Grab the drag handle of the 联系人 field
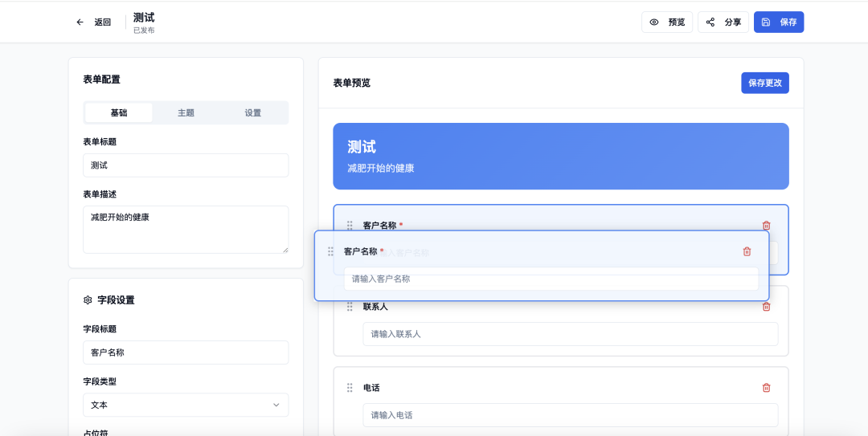 pos(350,307)
